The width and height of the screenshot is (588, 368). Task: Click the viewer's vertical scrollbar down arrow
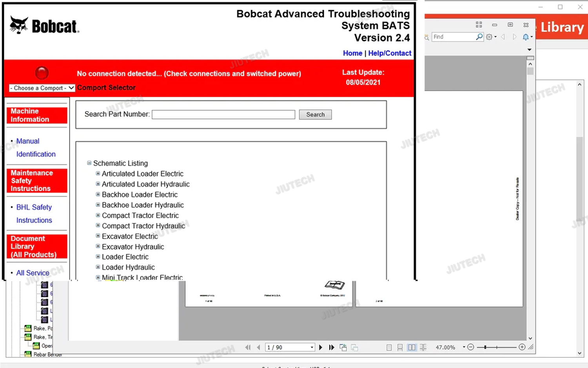(x=530, y=338)
